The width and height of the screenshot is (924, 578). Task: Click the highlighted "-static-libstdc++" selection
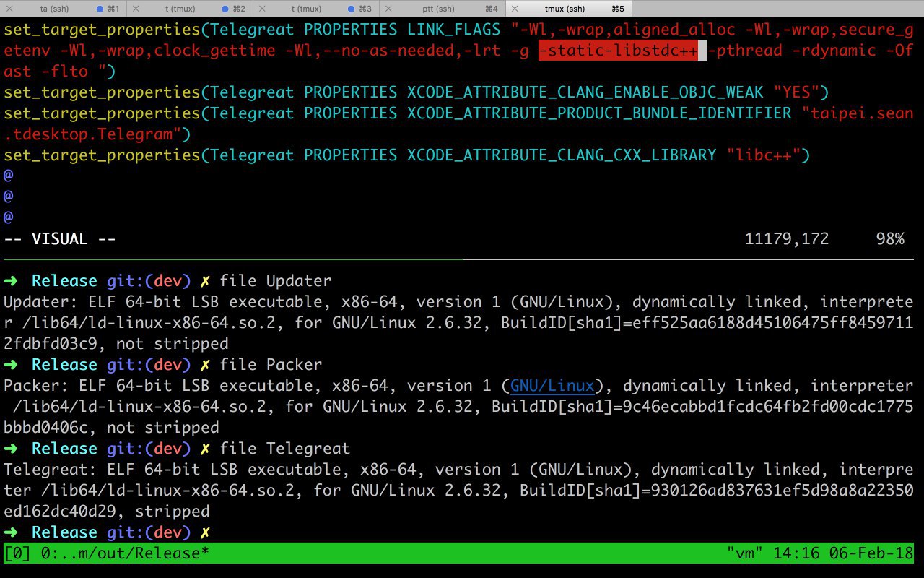619,51
